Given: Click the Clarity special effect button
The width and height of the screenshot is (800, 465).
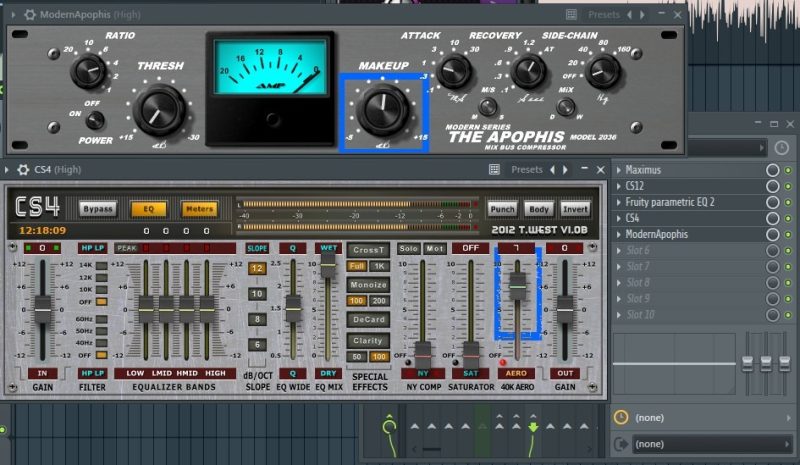Looking at the screenshot, I should 368,340.
